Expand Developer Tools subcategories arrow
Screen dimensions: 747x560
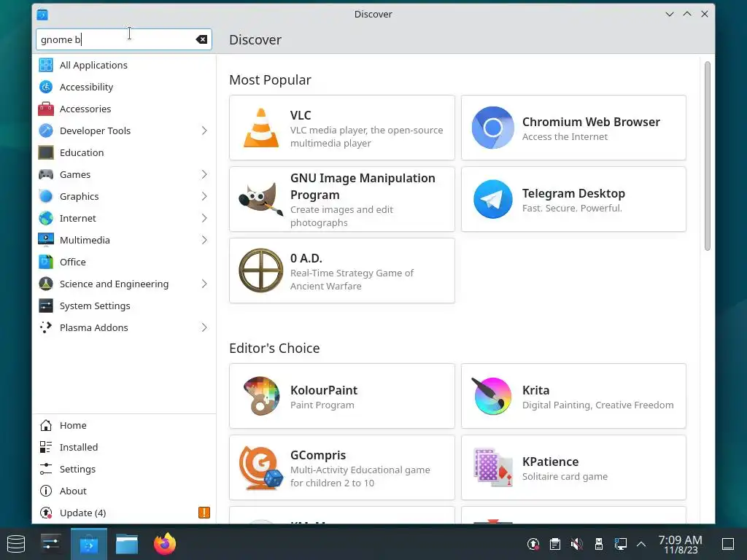coord(204,131)
